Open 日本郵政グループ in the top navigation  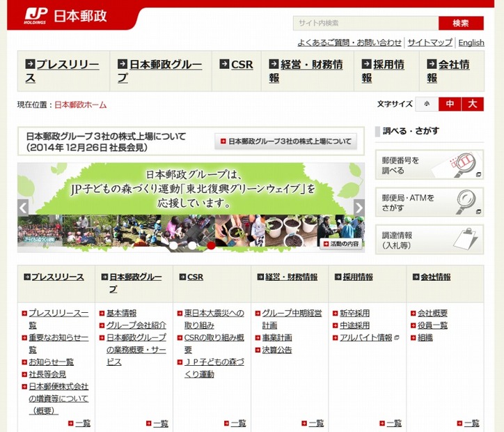[x=159, y=71]
